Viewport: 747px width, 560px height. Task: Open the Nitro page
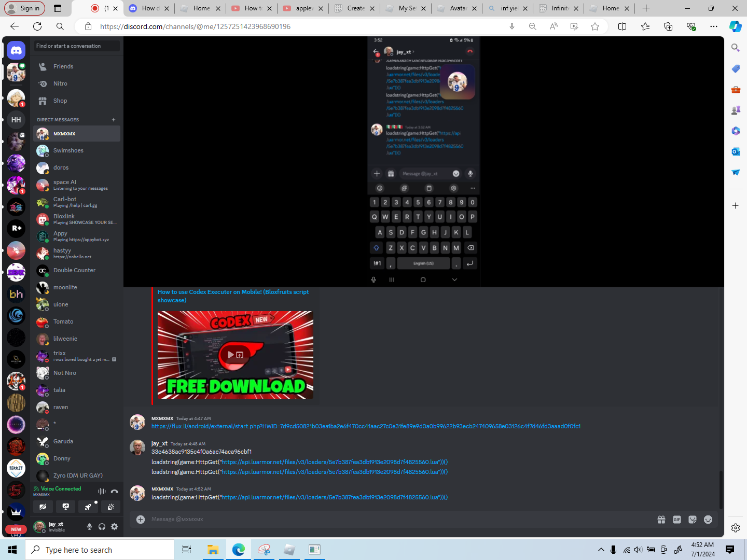tap(77, 83)
